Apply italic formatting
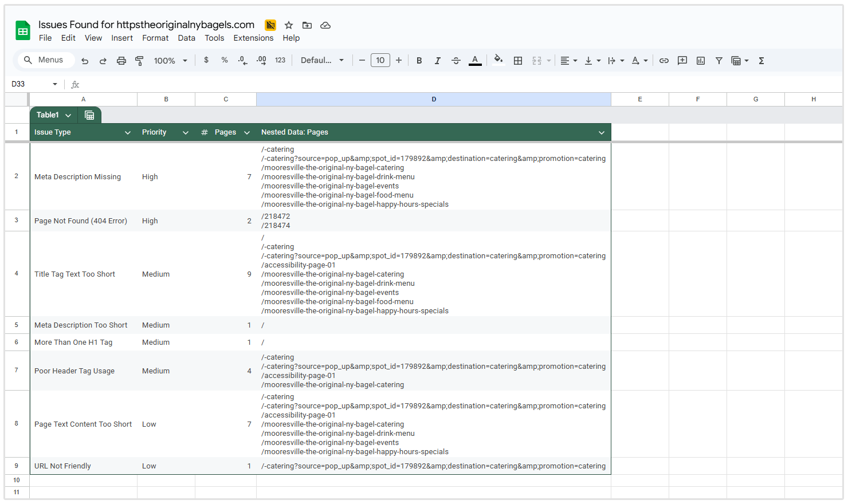 pyautogui.click(x=437, y=60)
